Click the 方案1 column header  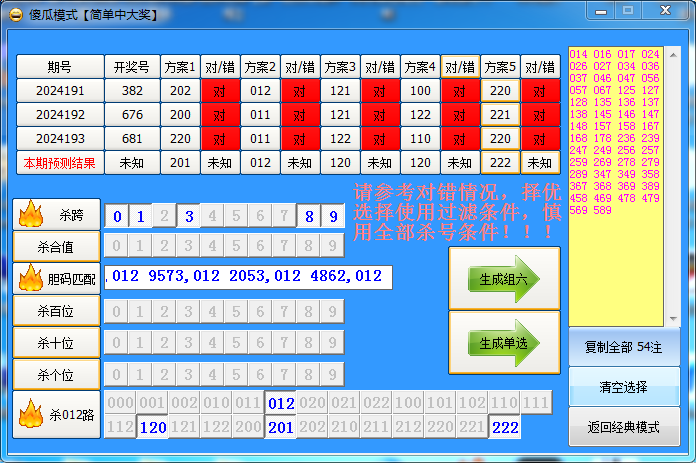click(x=180, y=67)
